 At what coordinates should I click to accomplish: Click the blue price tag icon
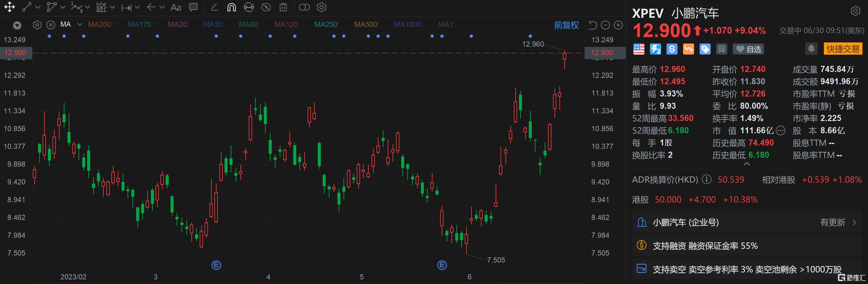tap(705, 49)
